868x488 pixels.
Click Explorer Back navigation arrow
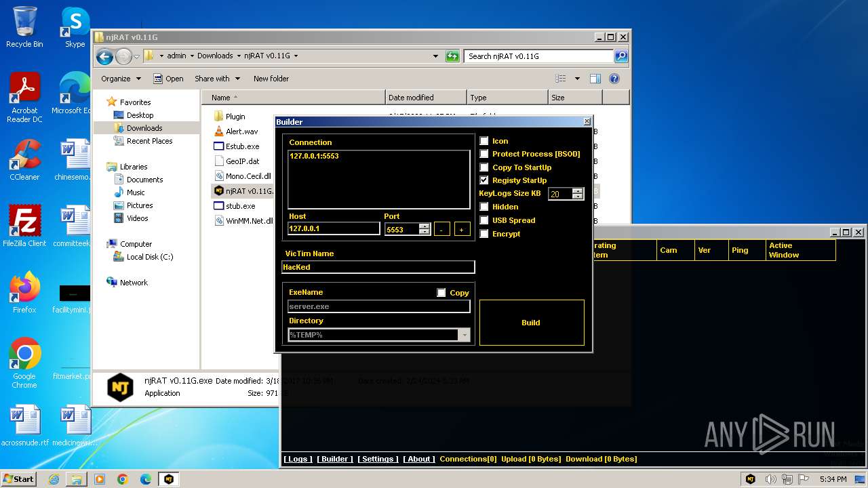(104, 56)
